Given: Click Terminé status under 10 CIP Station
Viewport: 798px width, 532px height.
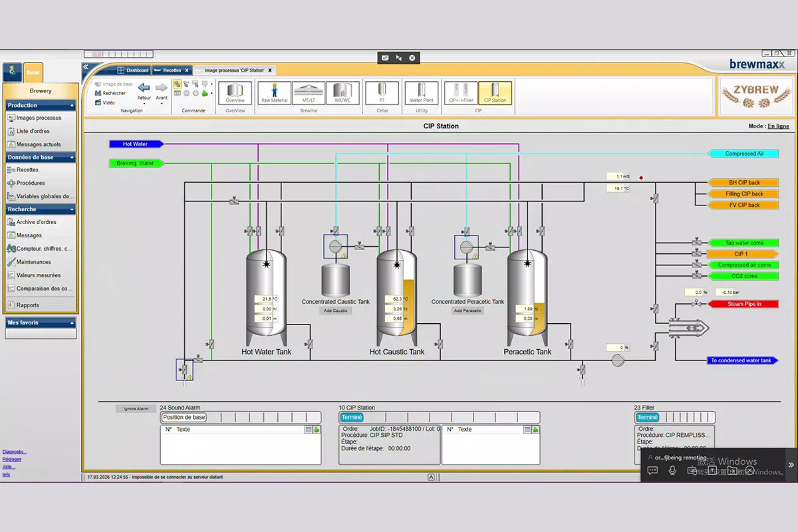Looking at the screenshot, I should [x=351, y=417].
